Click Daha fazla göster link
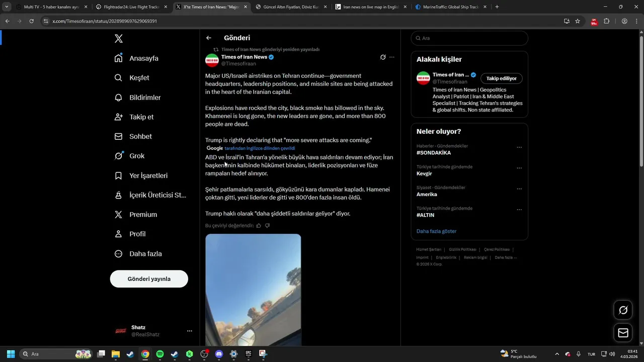644x362 pixels. tap(436, 231)
